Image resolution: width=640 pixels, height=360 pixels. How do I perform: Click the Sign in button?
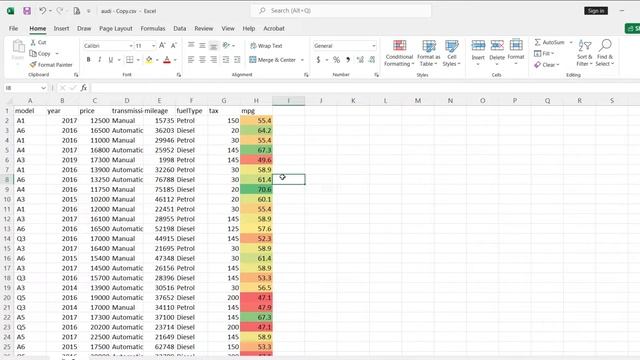click(x=596, y=11)
